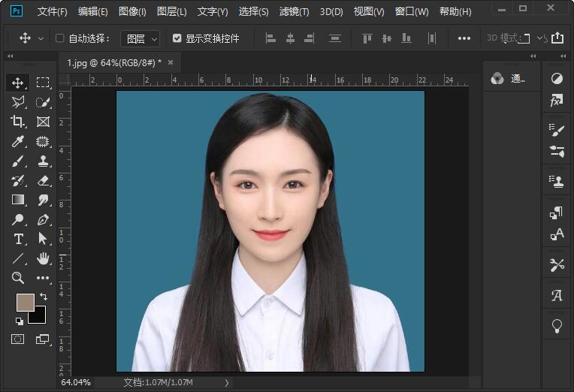The height and width of the screenshot is (392, 574).
Task: Open the foreground color picker
Action: (26, 302)
